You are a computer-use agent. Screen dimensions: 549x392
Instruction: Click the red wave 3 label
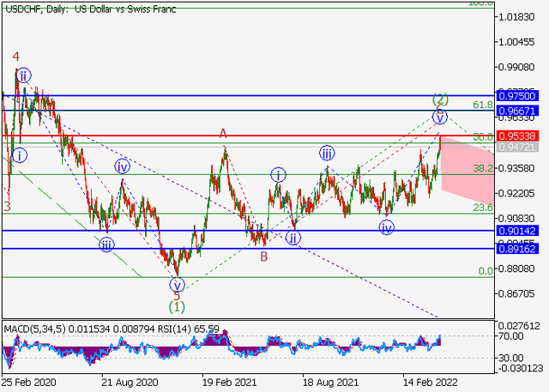pos(8,207)
